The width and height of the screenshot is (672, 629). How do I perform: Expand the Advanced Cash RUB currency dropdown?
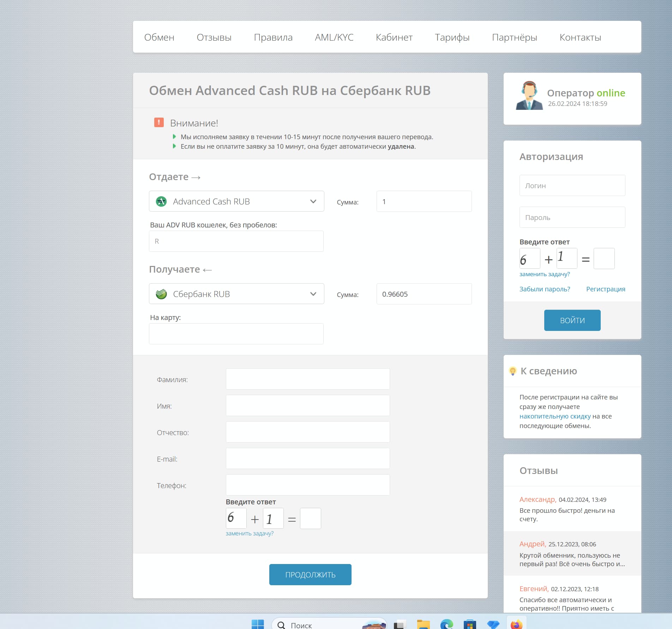click(x=236, y=201)
